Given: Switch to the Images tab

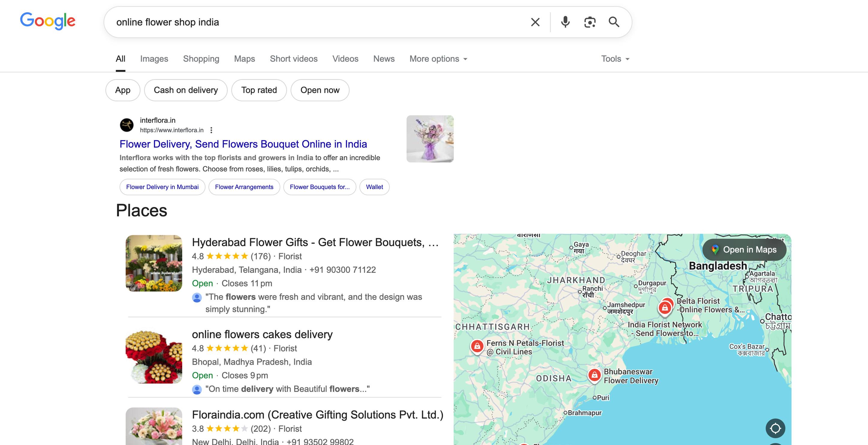Looking at the screenshot, I should pyautogui.click(x=154, y=59).
